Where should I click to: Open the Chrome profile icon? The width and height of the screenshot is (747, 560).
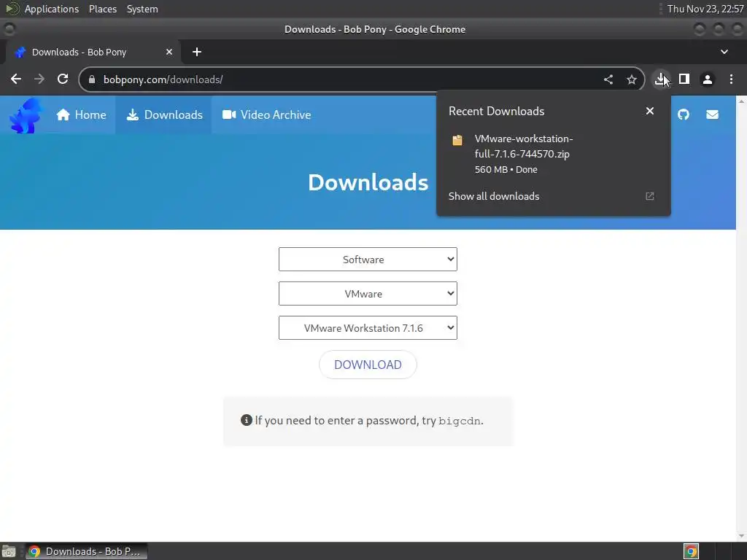pyautogui.click(x=708, y=79)
